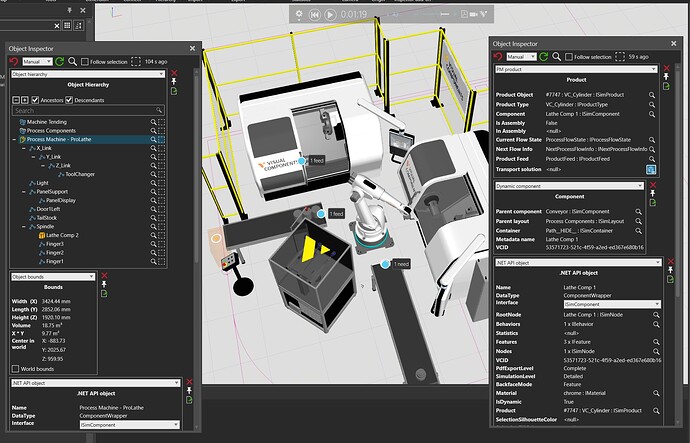
Task: Click the search magnifier in left inspector toolbar
Action: tap(74, 61)
